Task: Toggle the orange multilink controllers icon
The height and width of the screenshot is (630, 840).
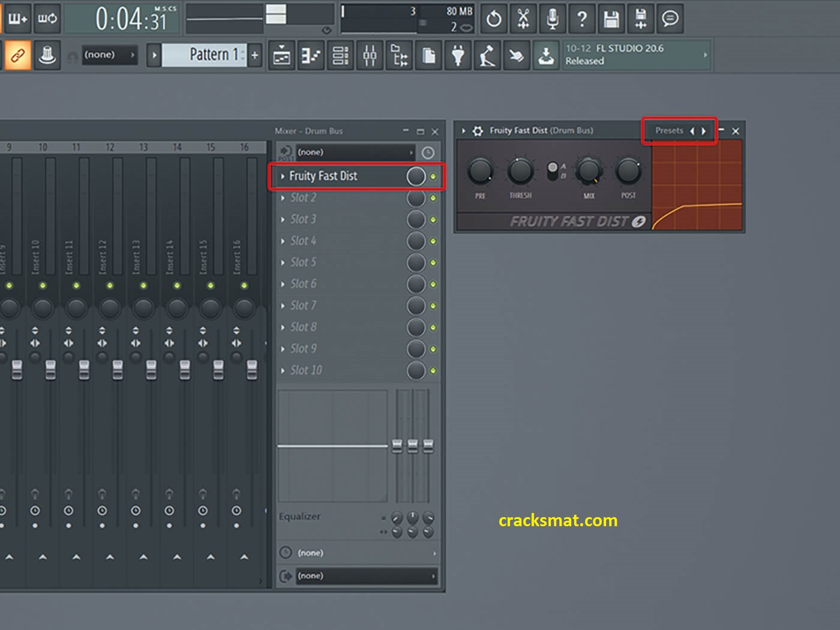Action: tap(17, 56)
